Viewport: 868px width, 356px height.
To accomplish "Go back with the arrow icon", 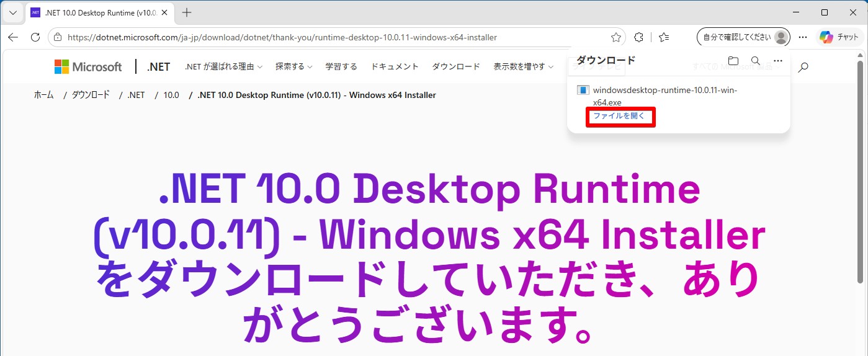I will click(13, 37).
